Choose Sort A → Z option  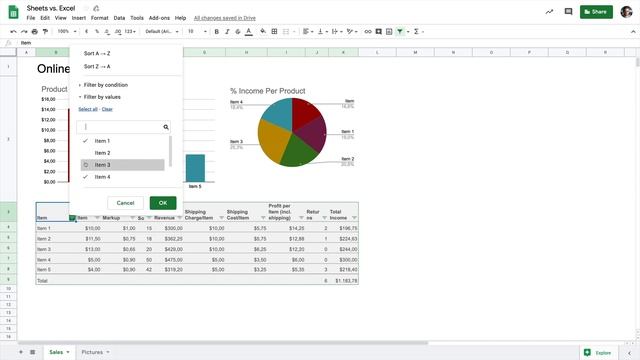(x=97, y=53)
